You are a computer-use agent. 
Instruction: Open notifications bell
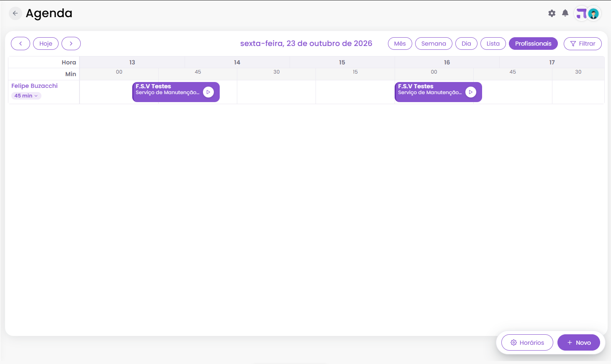[565, 13]
